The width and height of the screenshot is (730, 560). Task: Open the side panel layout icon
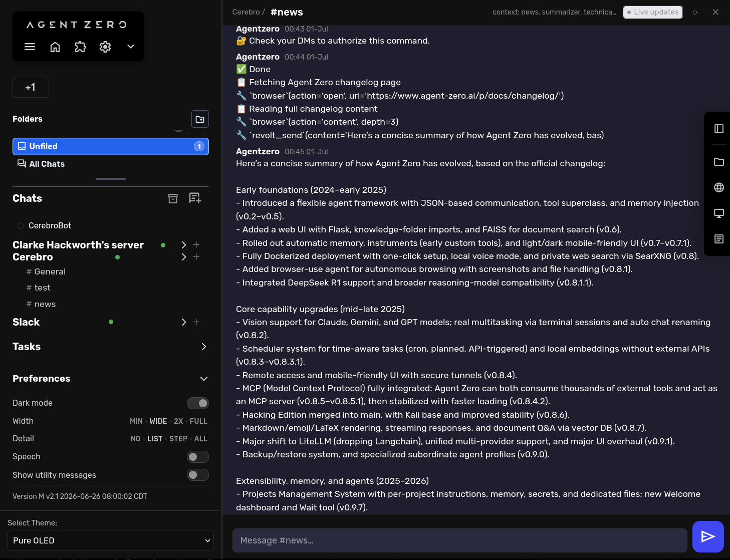coord(719,129)
